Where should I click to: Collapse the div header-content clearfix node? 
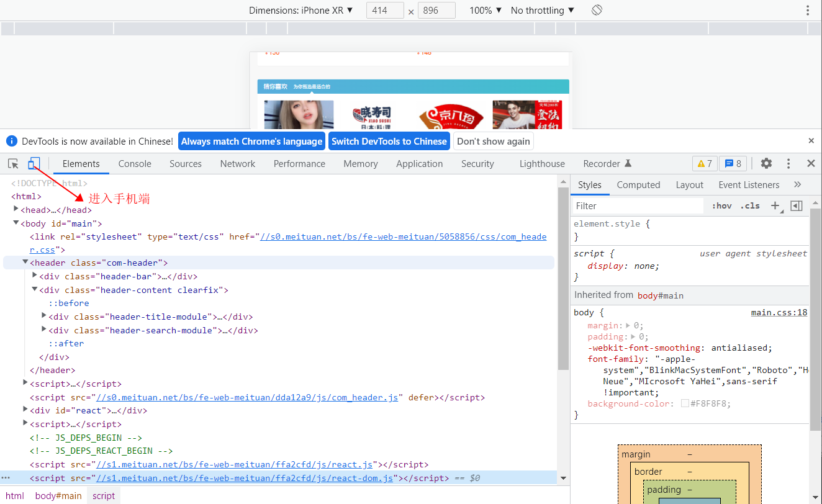(x=35, y=289)
